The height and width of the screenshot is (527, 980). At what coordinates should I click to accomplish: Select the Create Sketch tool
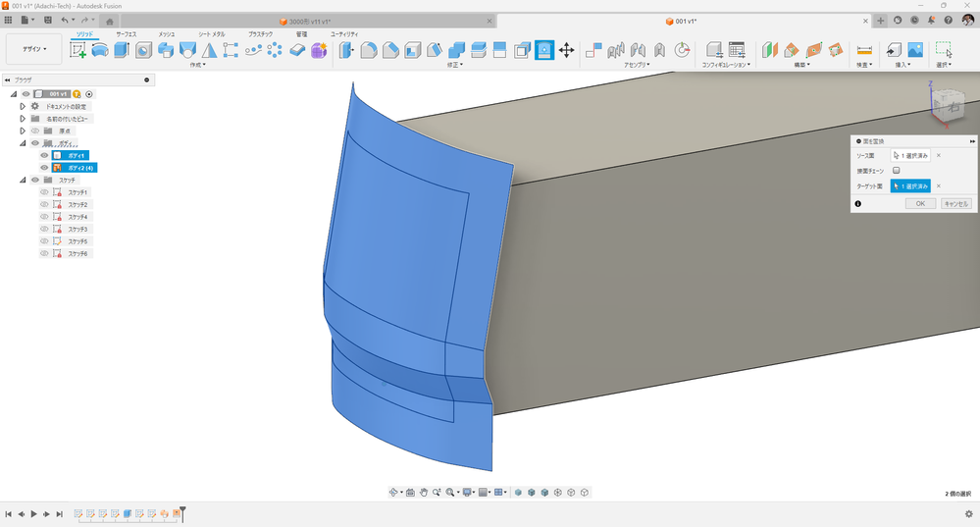pyautogui.click(x=78, y=50)
